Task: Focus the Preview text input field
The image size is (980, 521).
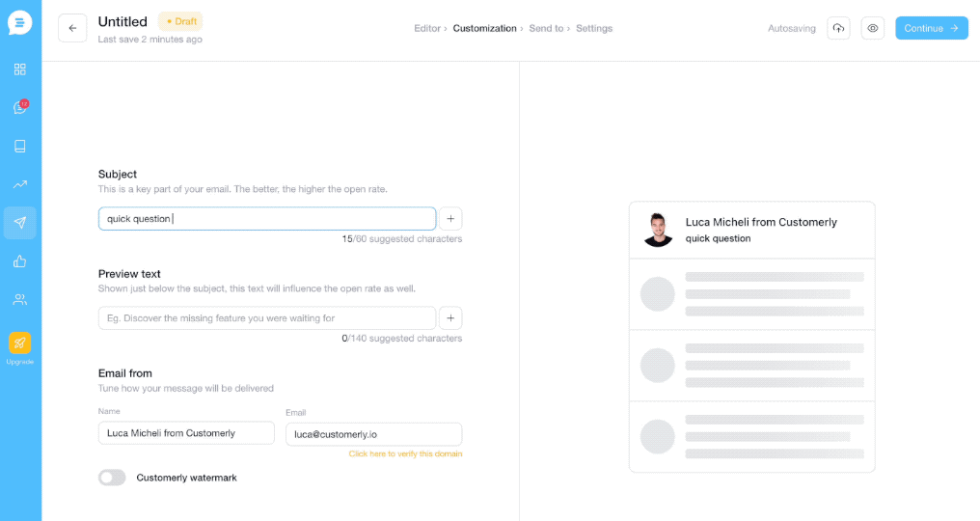Action: [267, 318]
